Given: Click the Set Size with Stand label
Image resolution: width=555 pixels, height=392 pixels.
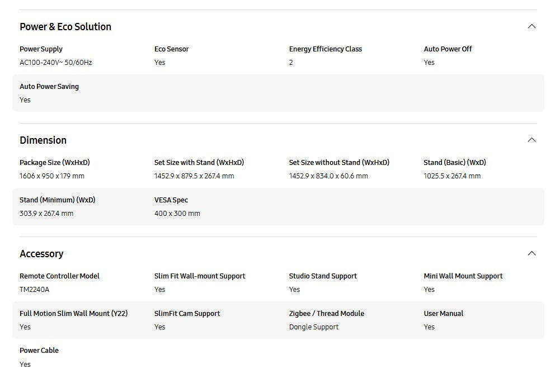Looking at the screenshot, I should point(199,163).
